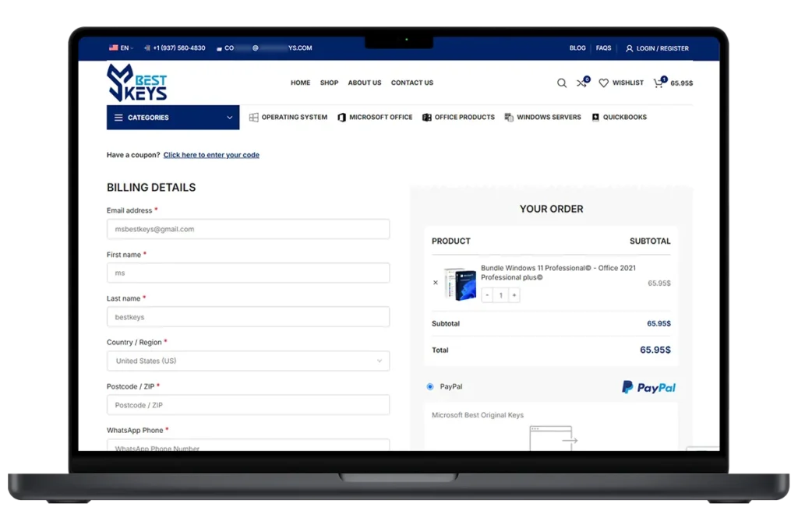This screenshot has height=532, width=798.
Task: Click the Email address input field
Action: coord(248,229)
